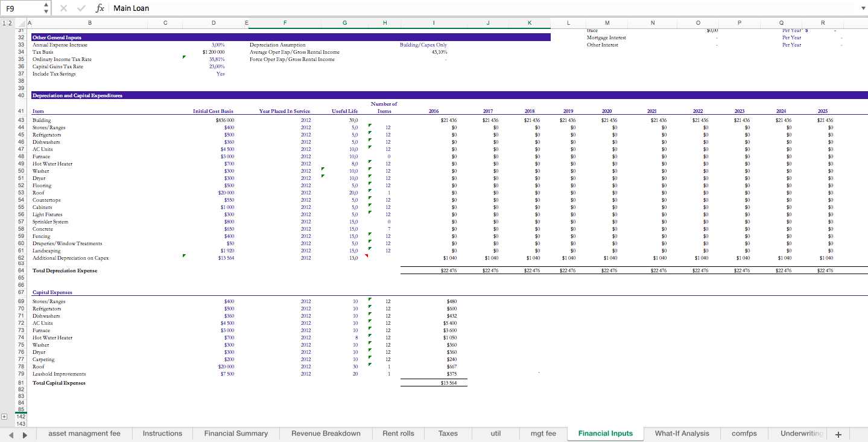The image size is (868, 442).
Task: Expand hidden rows with the plus outline button
Action: [4, 416]
